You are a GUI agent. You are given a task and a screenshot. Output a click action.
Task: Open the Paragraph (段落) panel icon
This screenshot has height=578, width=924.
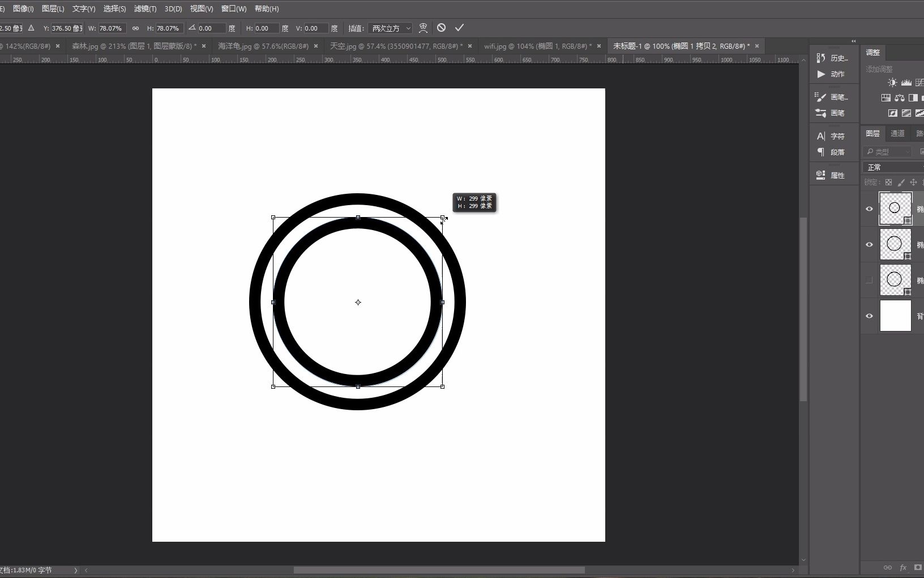click(821, 152)
